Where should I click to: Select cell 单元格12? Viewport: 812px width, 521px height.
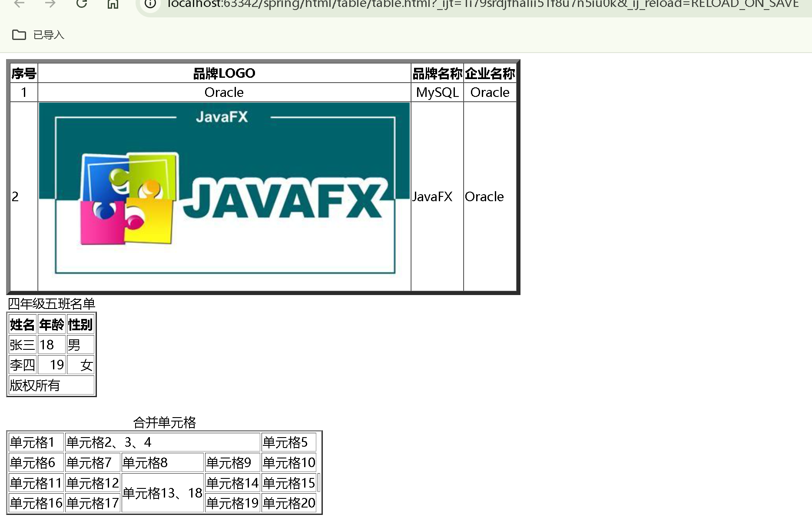click(93, 483)
